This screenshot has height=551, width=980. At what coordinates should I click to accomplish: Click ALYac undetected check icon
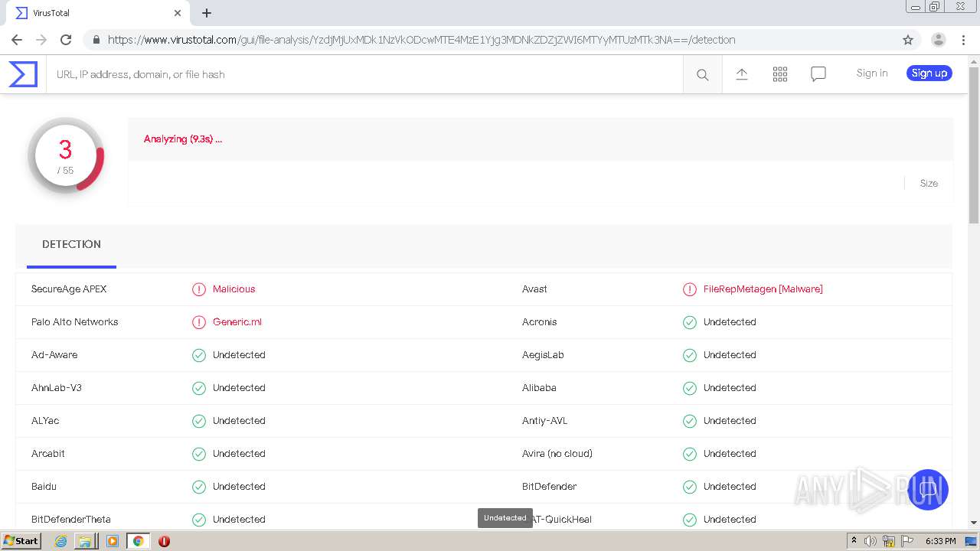point(199,421)
